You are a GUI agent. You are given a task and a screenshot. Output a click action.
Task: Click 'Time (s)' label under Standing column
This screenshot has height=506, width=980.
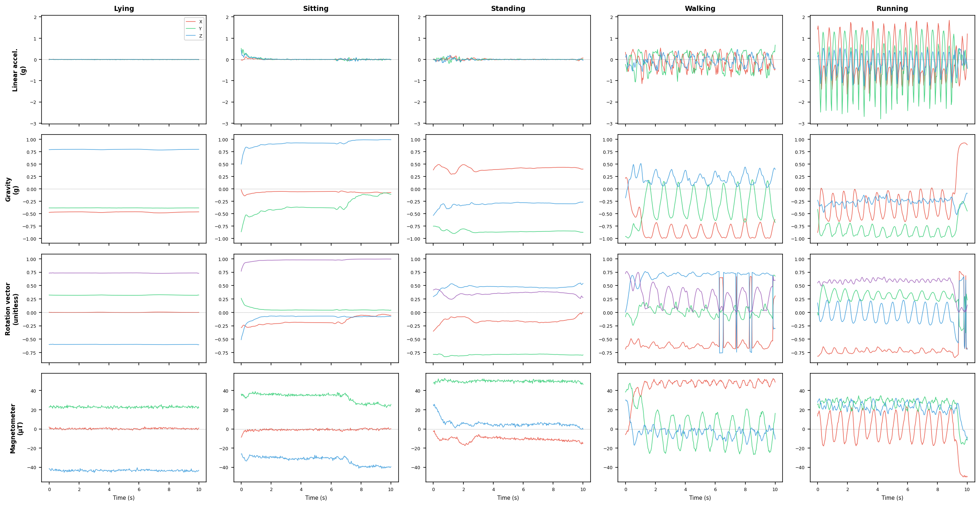[x=508, y=498]
